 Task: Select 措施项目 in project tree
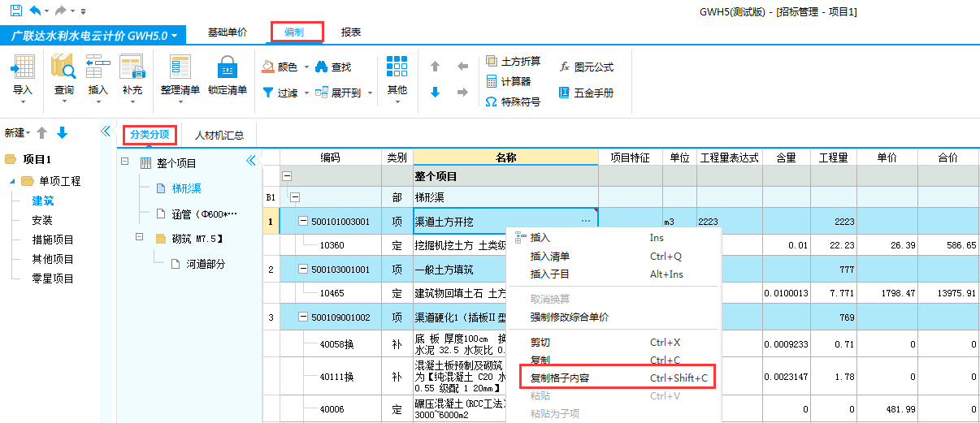(x=53, y=240)
